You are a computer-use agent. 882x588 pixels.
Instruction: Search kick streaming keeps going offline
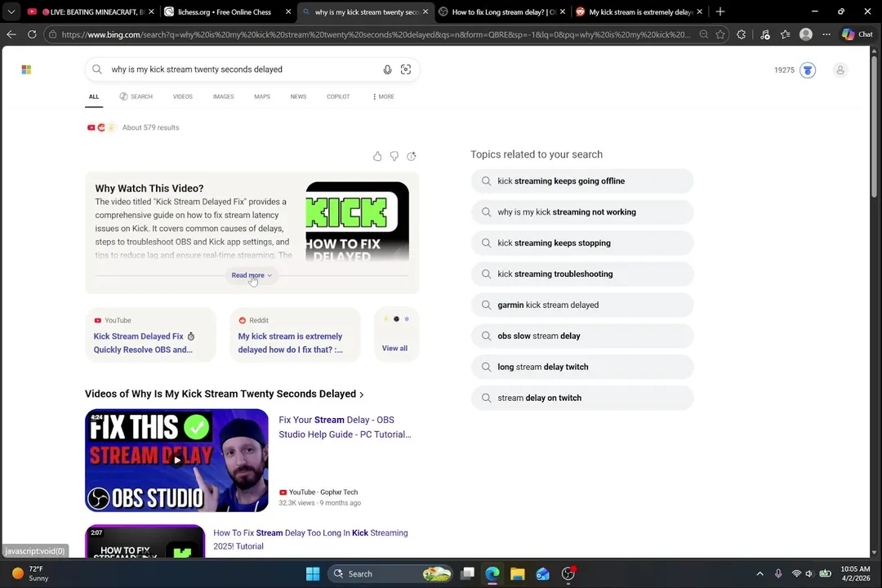coord(581,181)
